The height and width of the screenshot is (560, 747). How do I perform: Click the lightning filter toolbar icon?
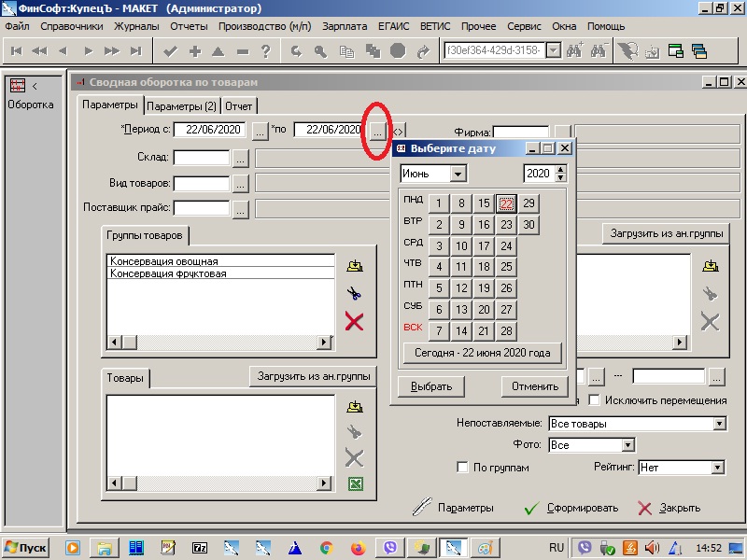[x=627, y=50]
